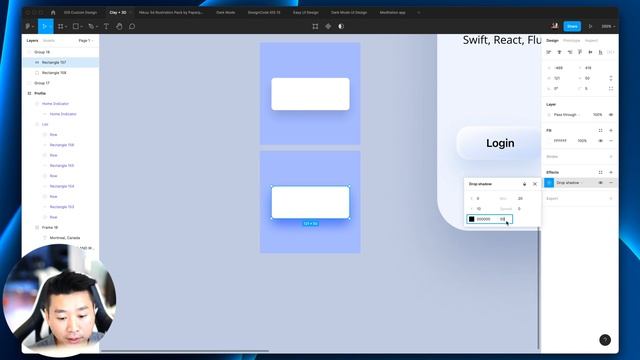
Task: Add a new fill with plus
Action: (x=611, y=131)
